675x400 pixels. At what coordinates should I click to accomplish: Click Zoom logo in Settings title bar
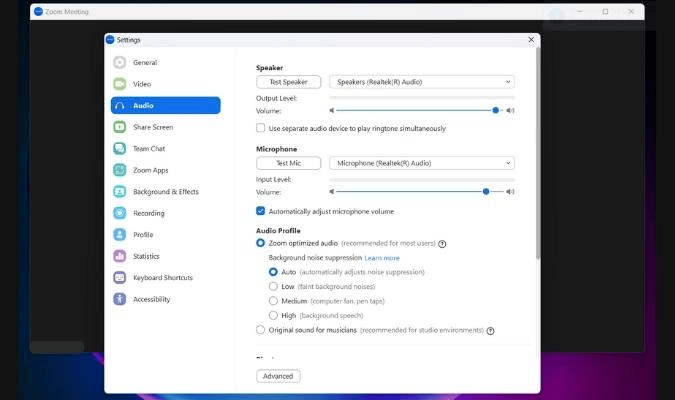110,40
